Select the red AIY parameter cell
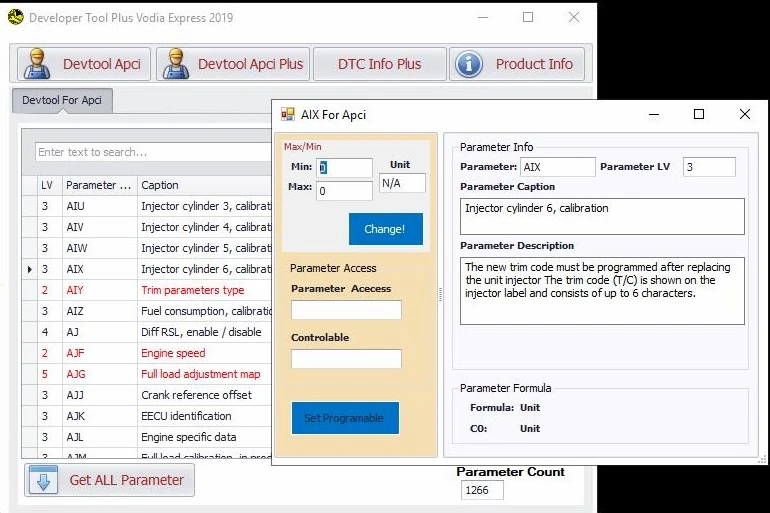 [x=100, y=290]
